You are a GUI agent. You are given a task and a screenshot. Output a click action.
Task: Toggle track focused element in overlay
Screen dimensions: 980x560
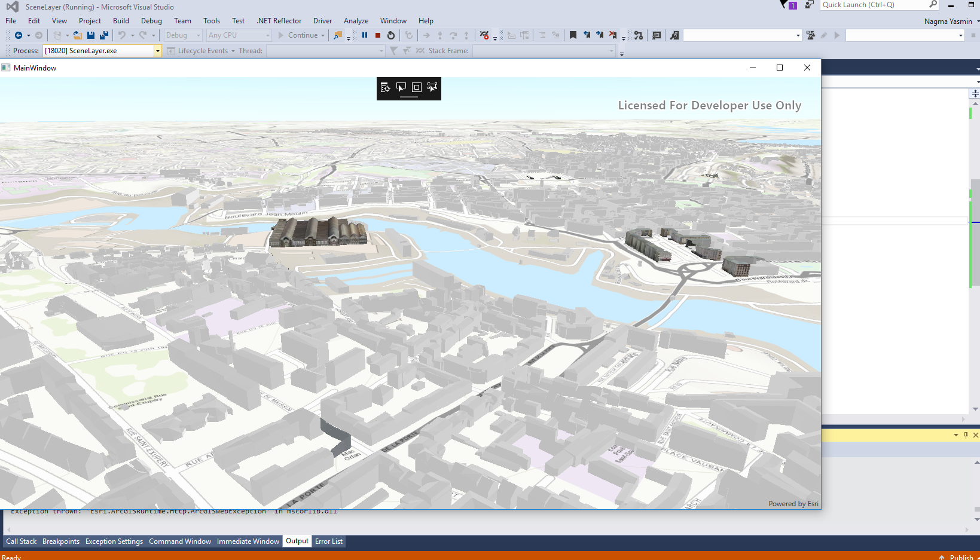point(432,87)
